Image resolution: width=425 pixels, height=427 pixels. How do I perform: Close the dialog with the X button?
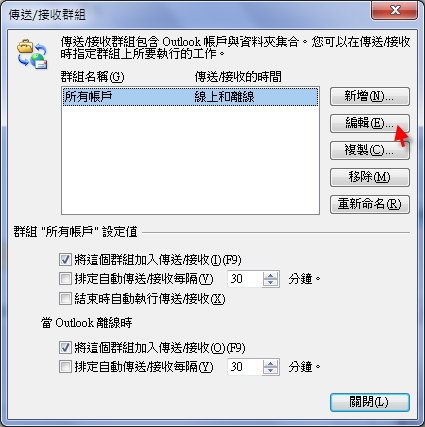(x=395, y=10)
